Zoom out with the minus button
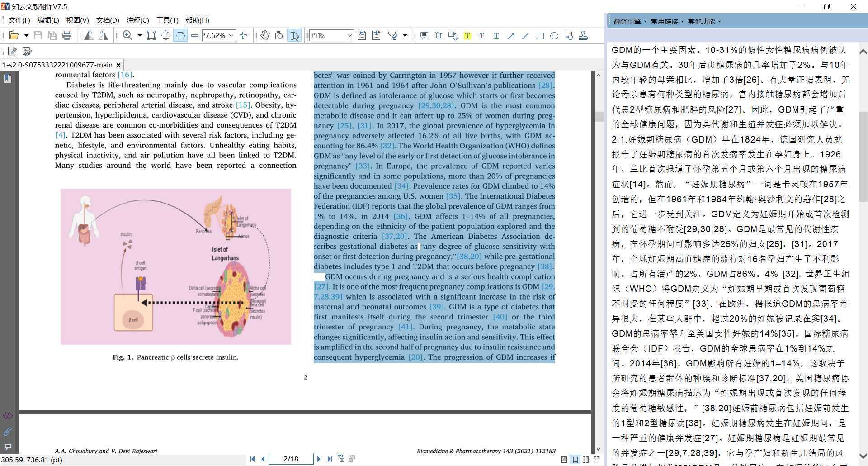Viewport: 868px width, 466px height. point(195,36)
